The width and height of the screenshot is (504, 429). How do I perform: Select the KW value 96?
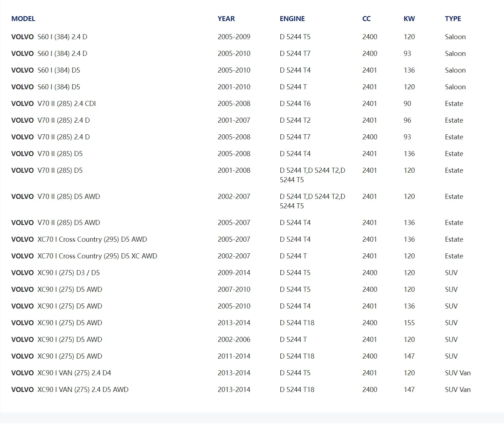[407, 120]
